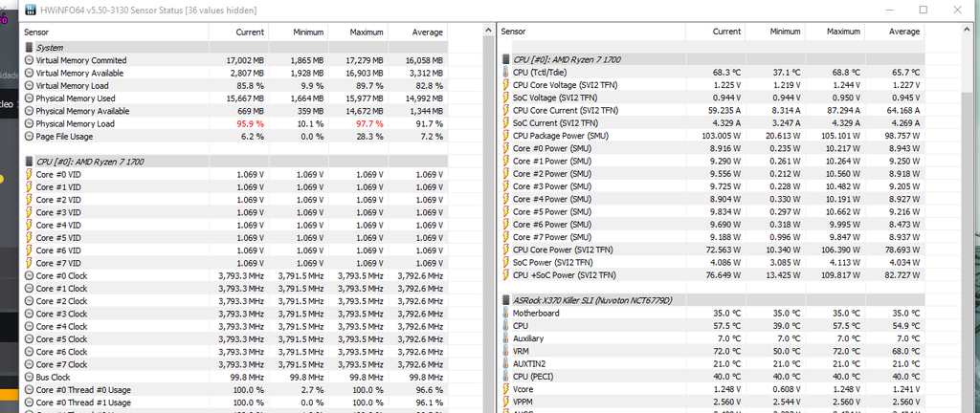The width and height of the screenshot is (980, 413).
Task: Click the icon beside Core #0 Thread #1 Usage
Action: pos(29,402)
